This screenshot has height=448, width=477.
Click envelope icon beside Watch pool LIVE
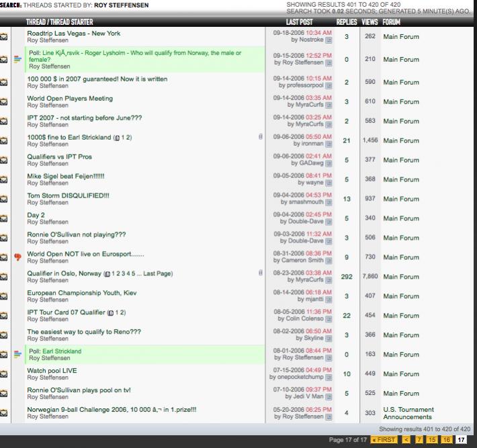(x=3, y=374)
